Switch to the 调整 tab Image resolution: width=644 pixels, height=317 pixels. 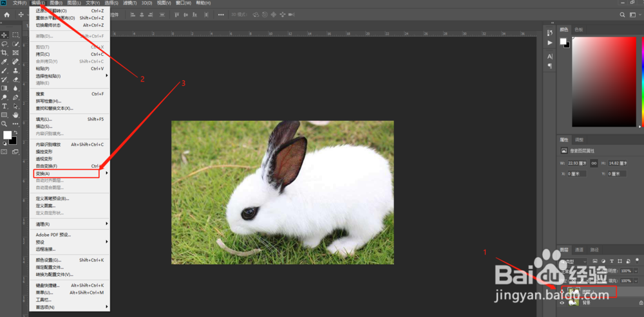tap(579, 140)
